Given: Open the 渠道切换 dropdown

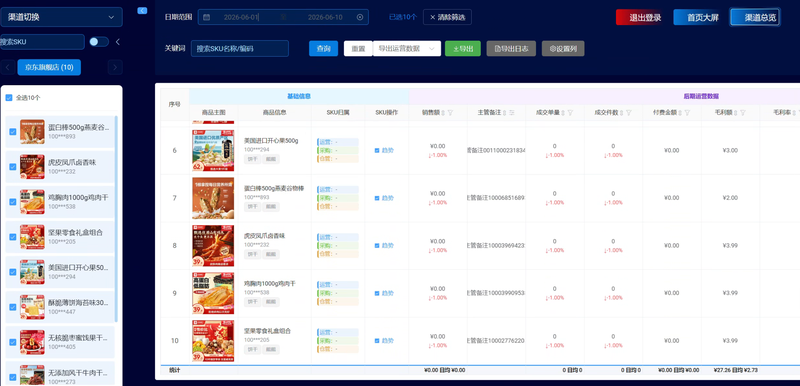Looking at the screenshot, I should pos(61,17).
